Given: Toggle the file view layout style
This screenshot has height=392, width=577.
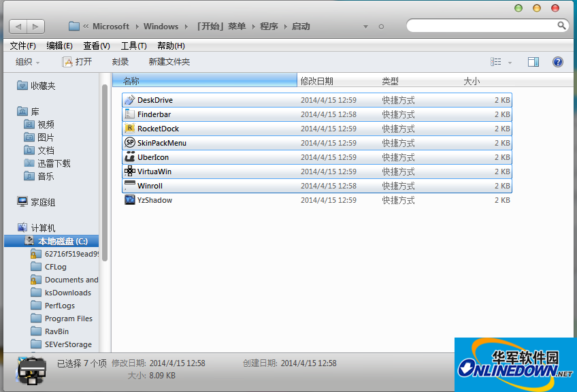Looking at the screenshot, I should pos(495,61).
